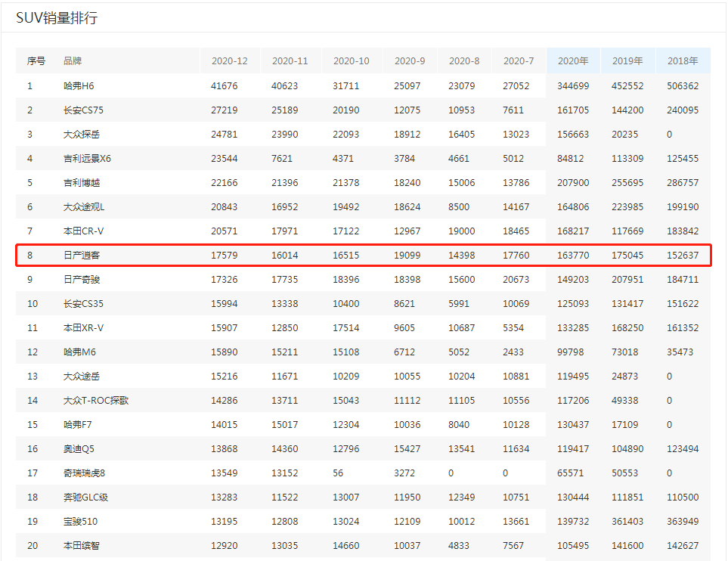The width and height of the screenshot is (728, 561).
Task: Select the 2019年 column header
Action: (627, 60)
